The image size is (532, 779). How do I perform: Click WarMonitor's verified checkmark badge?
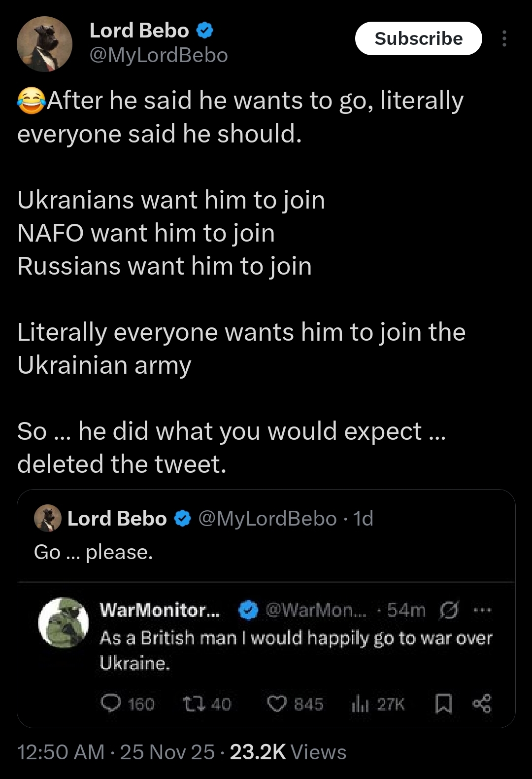tap(248, 610)
